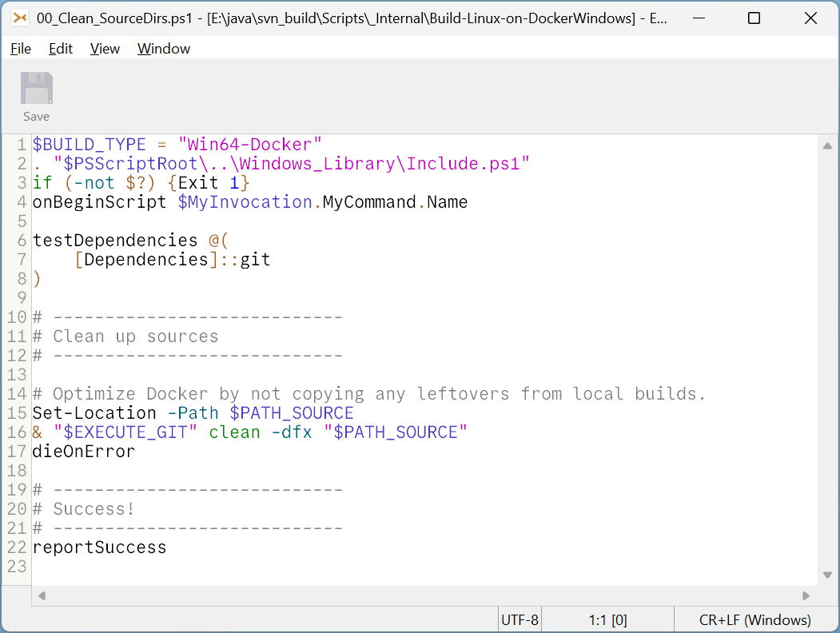Click line number 15 in the gutter

tap(16, 412)
